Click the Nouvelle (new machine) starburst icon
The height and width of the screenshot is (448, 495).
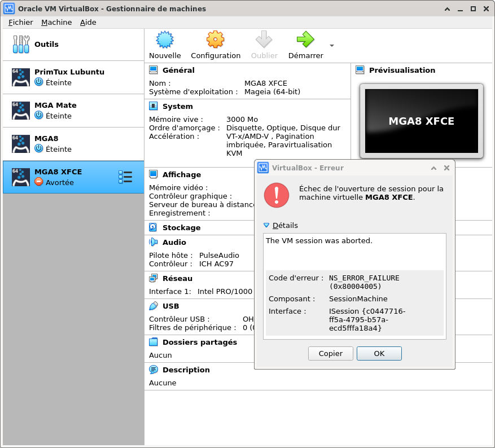pos(165,39)
